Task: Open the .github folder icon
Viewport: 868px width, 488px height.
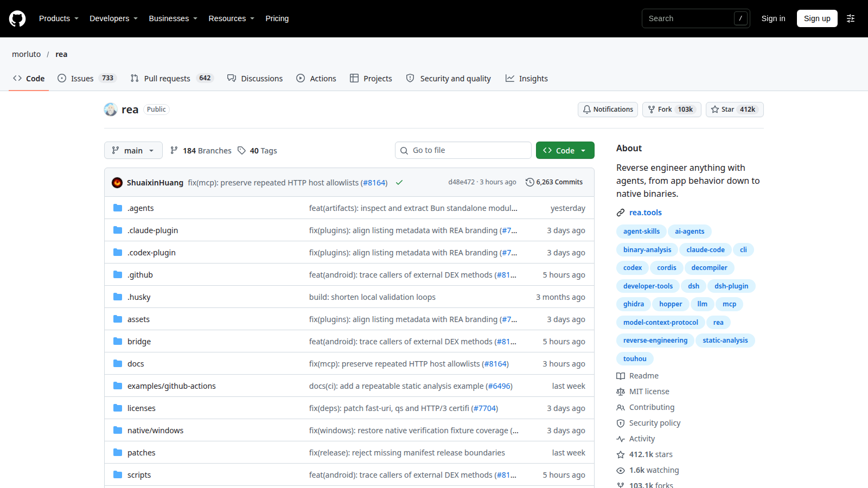Action: tap(118, 275)
